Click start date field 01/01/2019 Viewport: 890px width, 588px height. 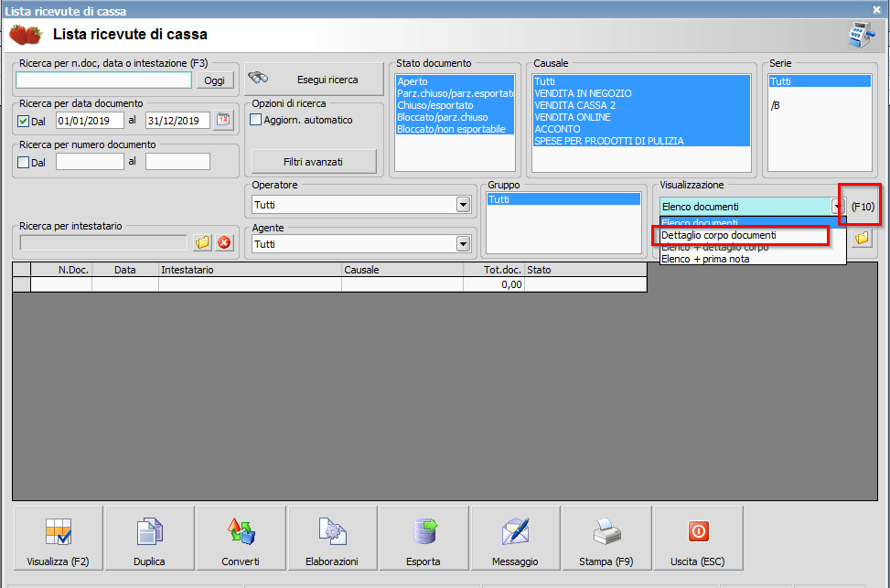90,121
